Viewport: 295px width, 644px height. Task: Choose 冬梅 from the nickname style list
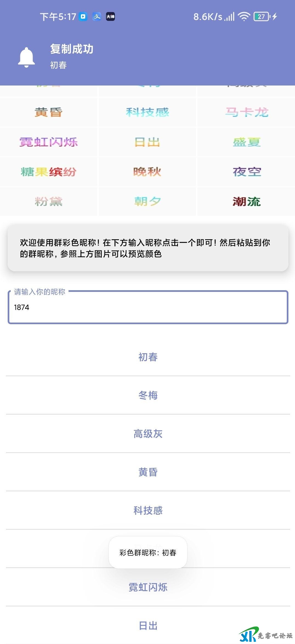click(x=148, y=395)
